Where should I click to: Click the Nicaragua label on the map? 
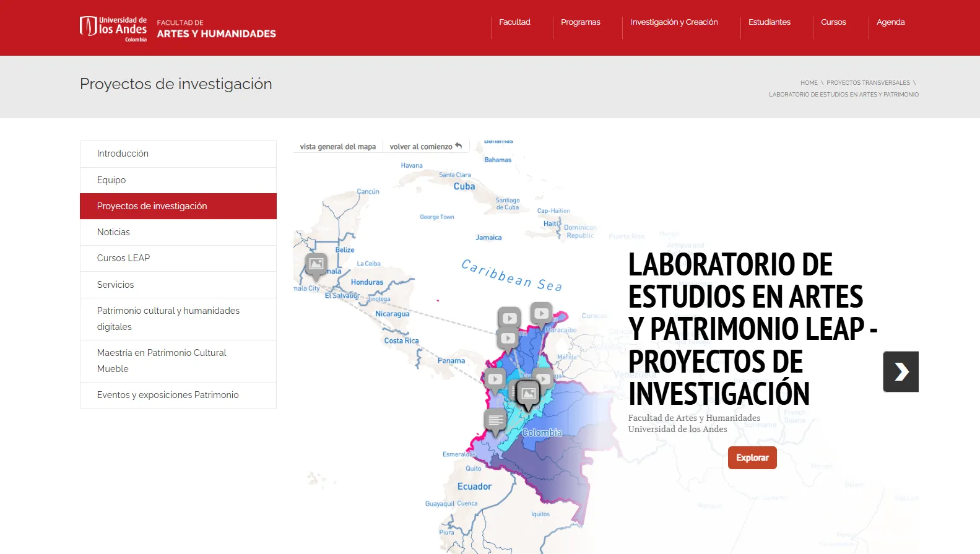point(392,314)
